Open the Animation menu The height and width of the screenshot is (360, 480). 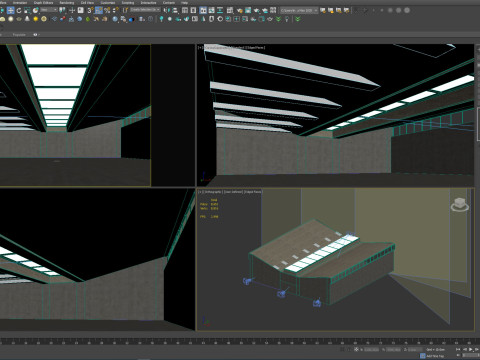pyautogui.click(x=20, y=3)
